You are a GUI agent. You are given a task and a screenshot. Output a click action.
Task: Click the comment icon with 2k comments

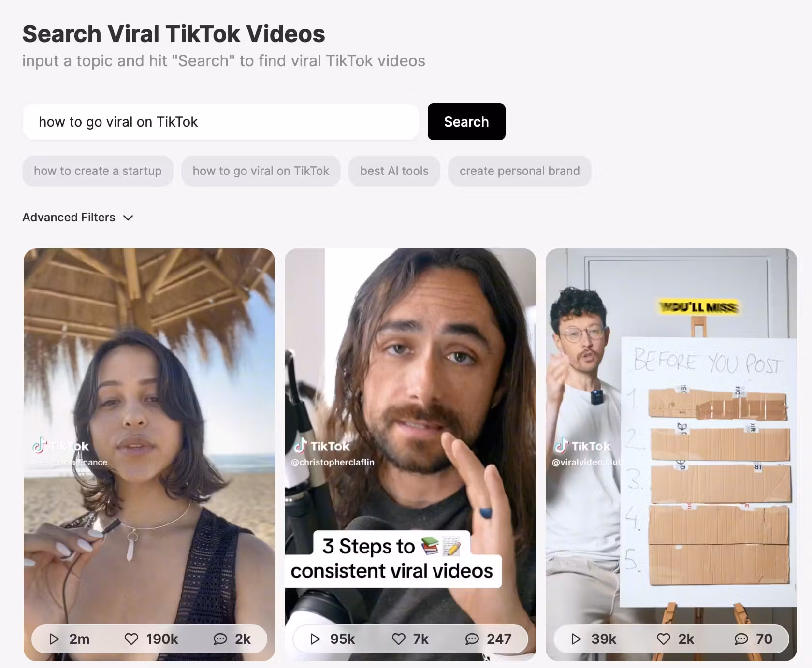tap(220, 639)
